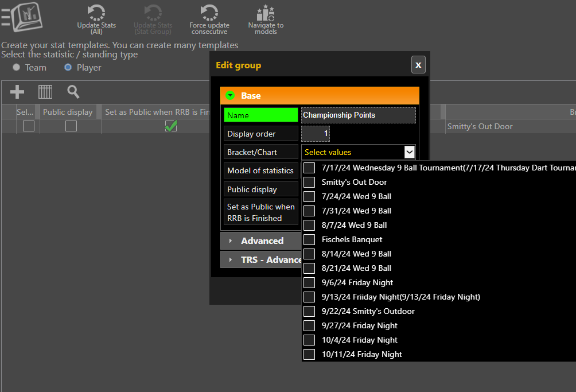This screenshot has height=392, width=576.
Task: Check 7/31/24 Wed 9 Ball checkbox
Action: (309, 211)
